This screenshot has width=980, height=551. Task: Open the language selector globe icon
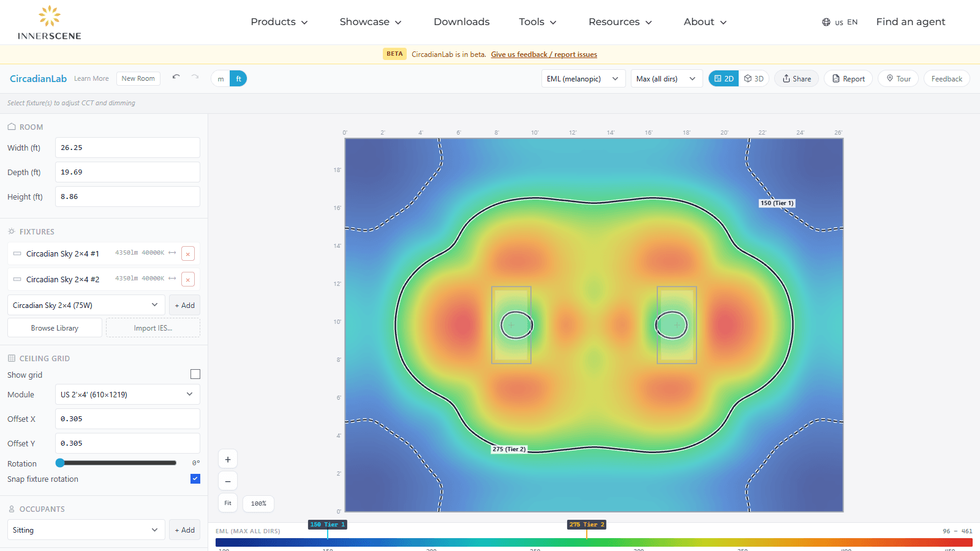826,22
